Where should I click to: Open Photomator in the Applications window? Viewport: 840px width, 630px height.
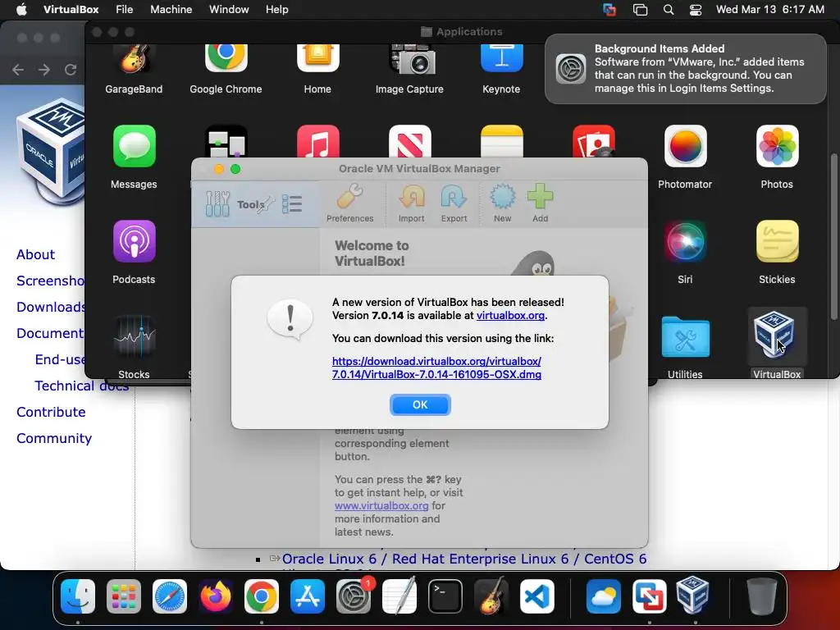pyautogui.click(x=685, y=157)
